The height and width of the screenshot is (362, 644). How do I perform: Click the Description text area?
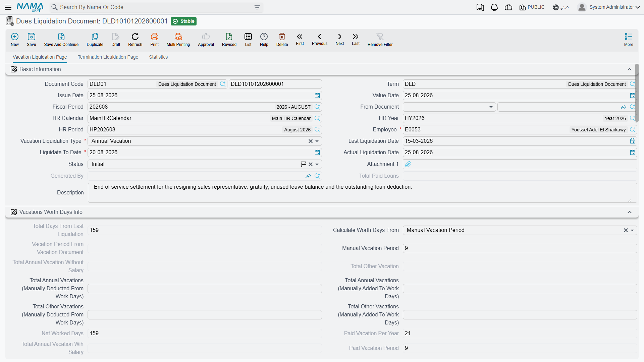coord(362,193)
